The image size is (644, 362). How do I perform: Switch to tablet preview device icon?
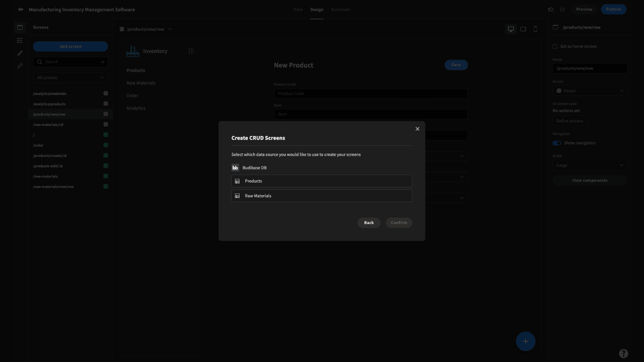(x=523, y=29)
